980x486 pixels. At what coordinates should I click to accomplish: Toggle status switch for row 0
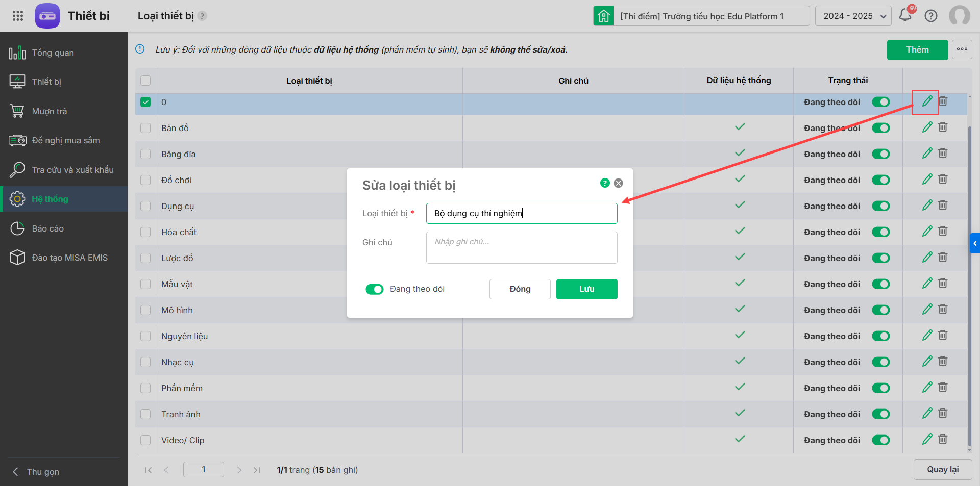(881, 102)
